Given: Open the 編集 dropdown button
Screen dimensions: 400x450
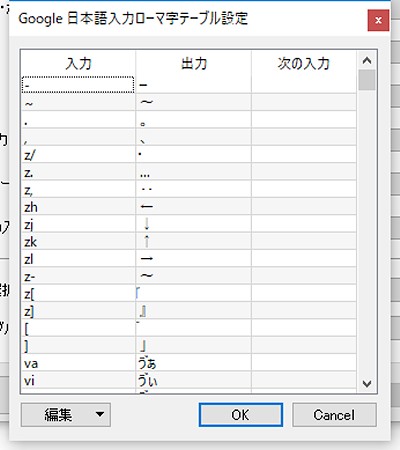Looking at the screenshot, I should [66, 415].
